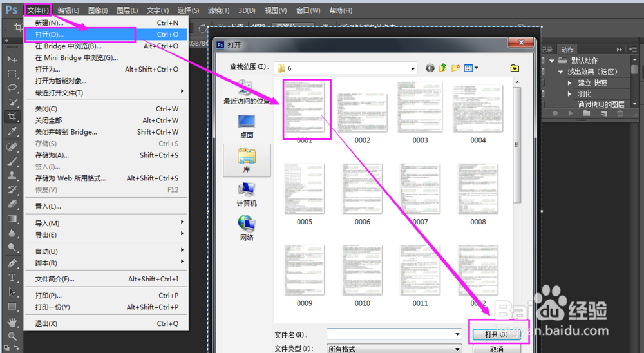Expand the 建立 快照 step
The image size is (644, 353).
pyautogui.click(x=569, y=83)
